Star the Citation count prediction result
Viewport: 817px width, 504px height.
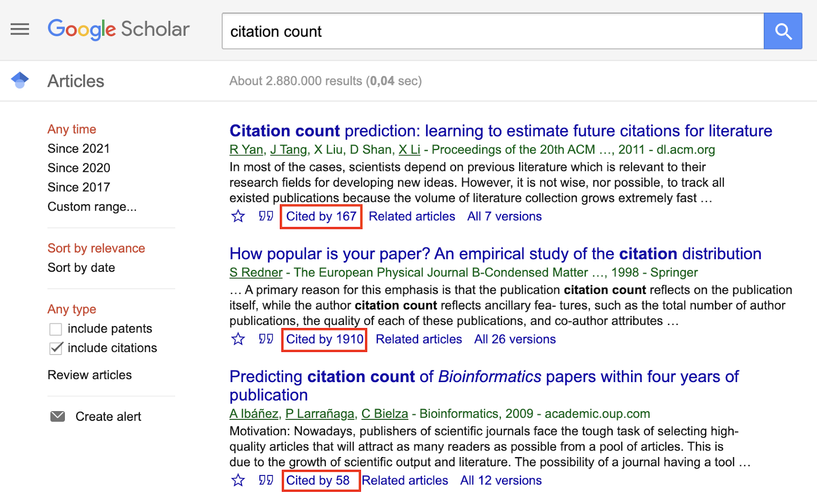238,216
